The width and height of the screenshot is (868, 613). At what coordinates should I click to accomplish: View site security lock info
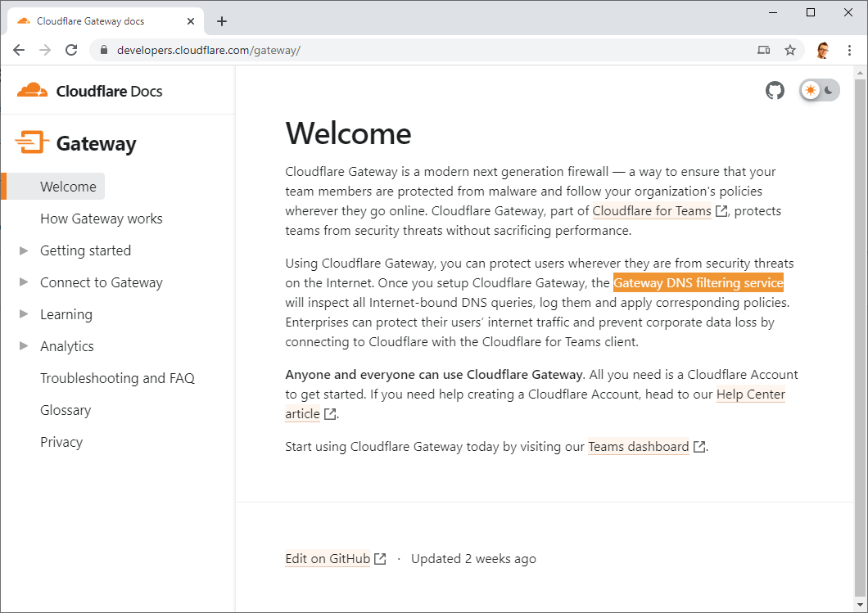click(x=103, y=51)
